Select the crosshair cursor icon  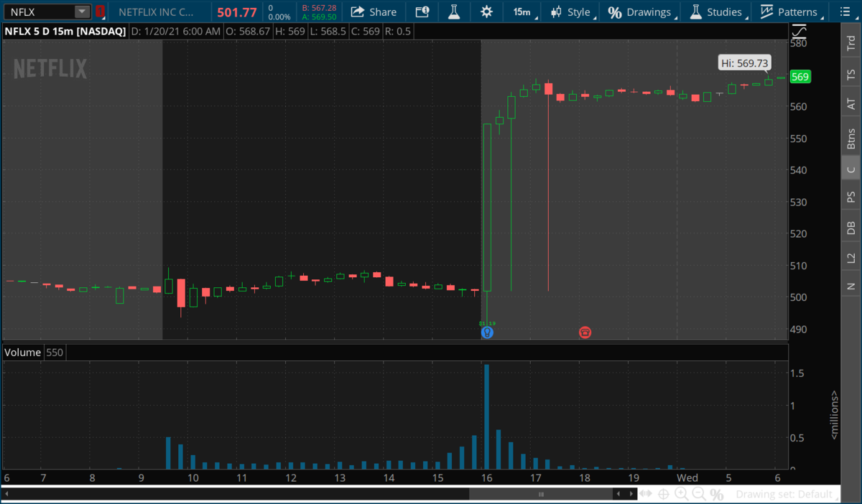(664, 494)
